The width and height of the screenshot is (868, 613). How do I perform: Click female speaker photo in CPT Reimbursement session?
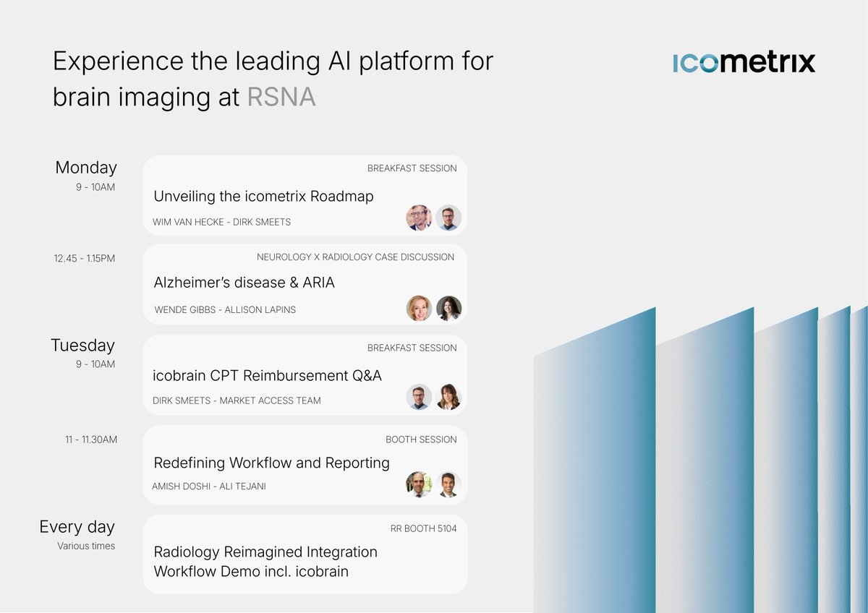(x=448, y=397)
